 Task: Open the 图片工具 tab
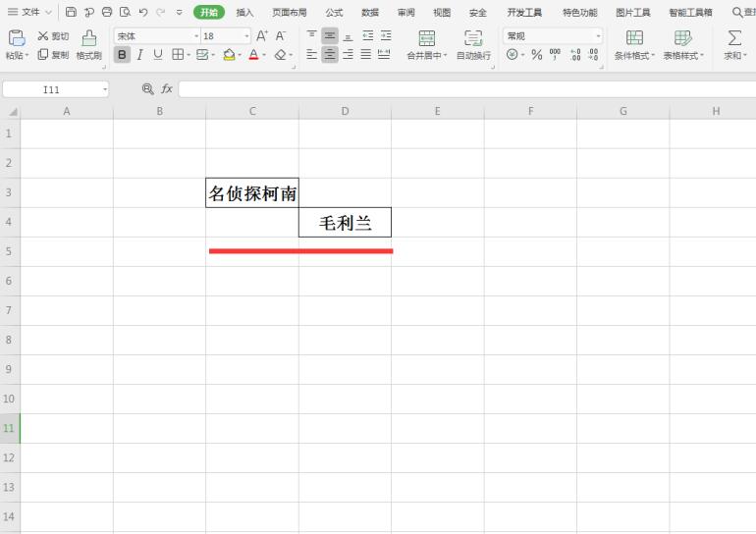click(633, 13)
